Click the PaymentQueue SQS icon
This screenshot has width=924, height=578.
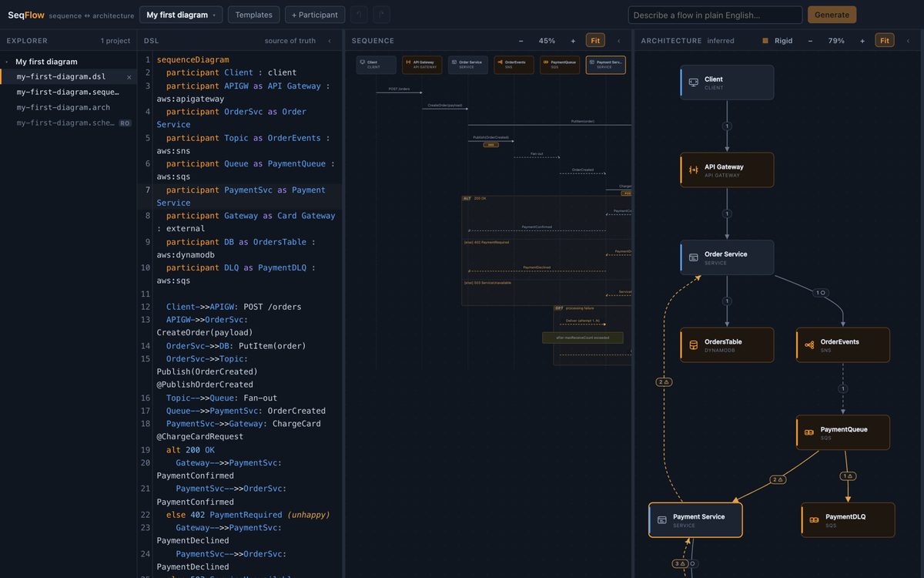click(809, 432)
